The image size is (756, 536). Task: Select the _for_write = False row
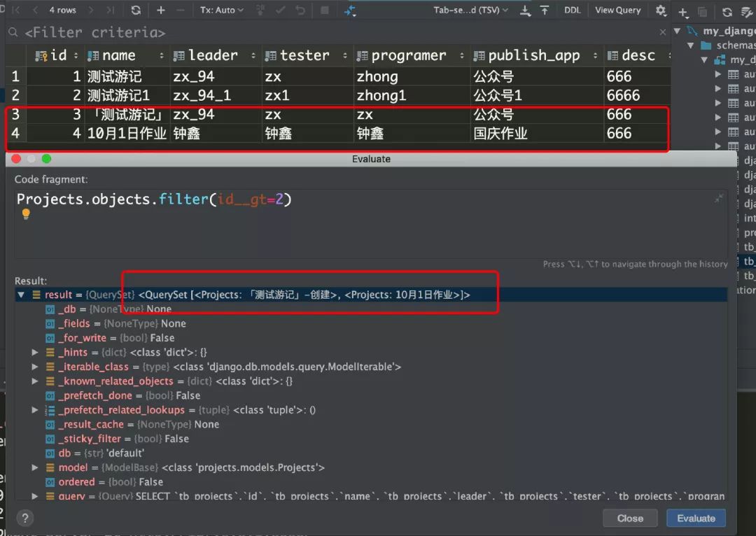371,338
